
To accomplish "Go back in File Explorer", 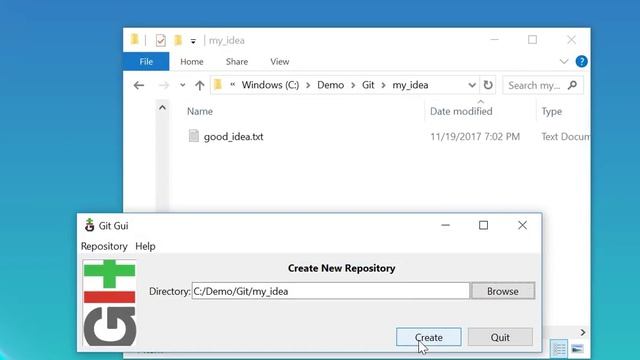I will 139,85.
